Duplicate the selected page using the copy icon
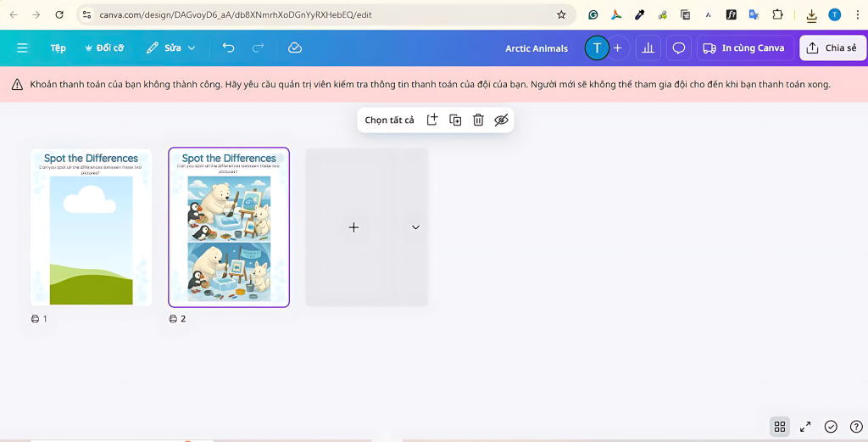This screenshot has width=868, height=442. tap(455, 120)
